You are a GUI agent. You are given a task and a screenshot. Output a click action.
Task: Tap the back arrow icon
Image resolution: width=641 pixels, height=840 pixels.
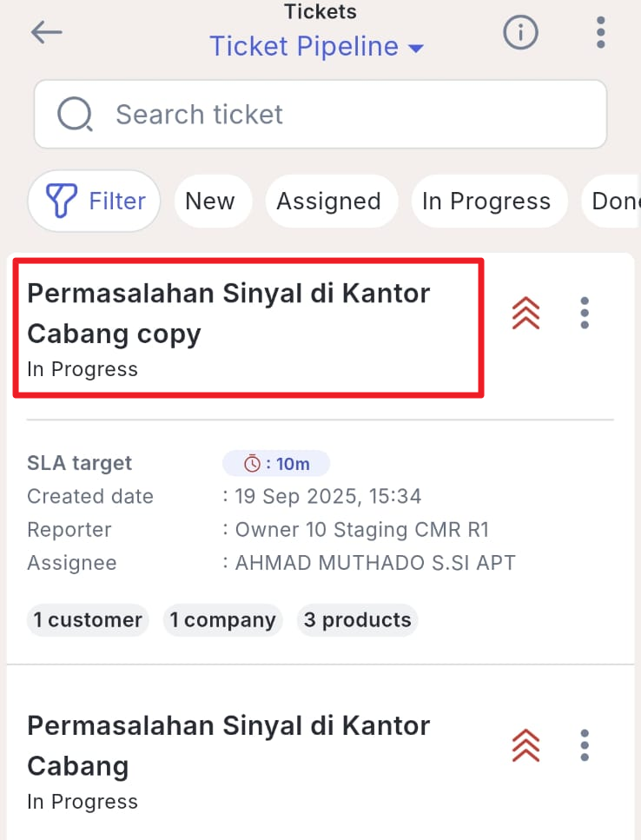(x=47, y=33)
